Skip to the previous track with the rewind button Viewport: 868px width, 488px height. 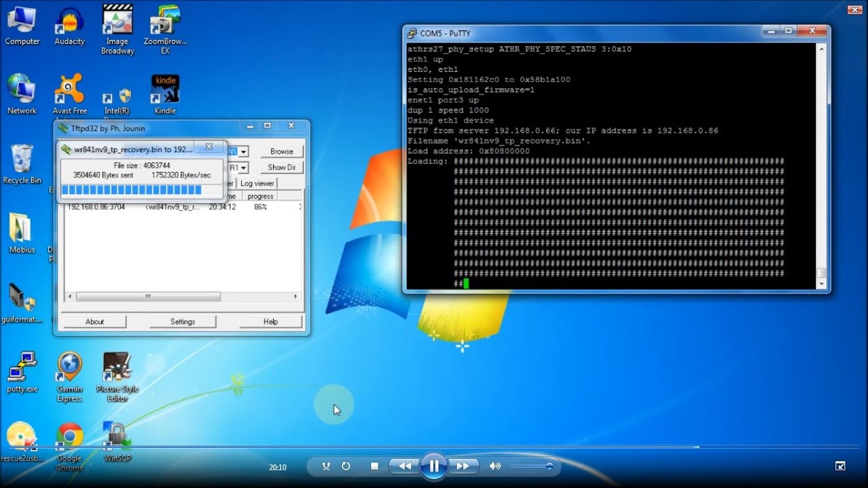405,466
